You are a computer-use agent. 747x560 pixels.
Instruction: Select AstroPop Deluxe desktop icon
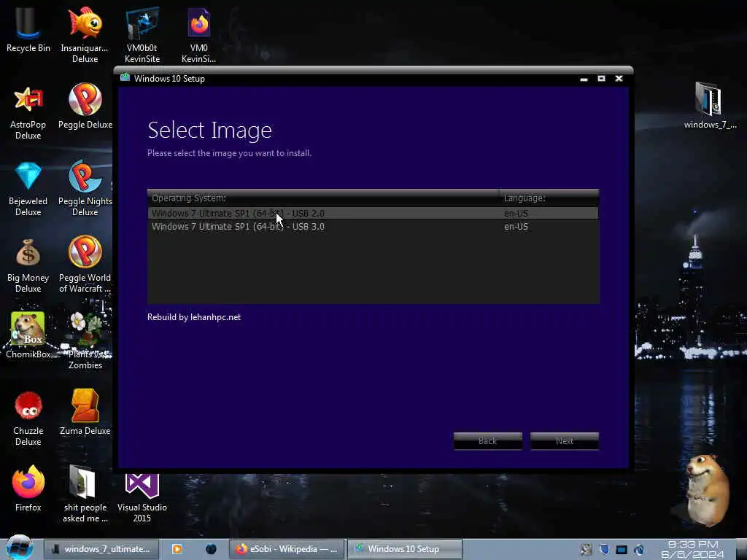point(28,112)
